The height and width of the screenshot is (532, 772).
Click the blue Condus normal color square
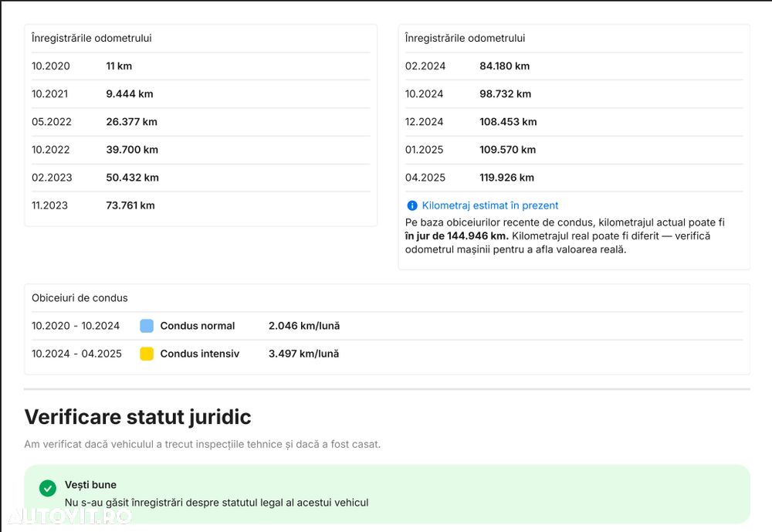[147, 326]
